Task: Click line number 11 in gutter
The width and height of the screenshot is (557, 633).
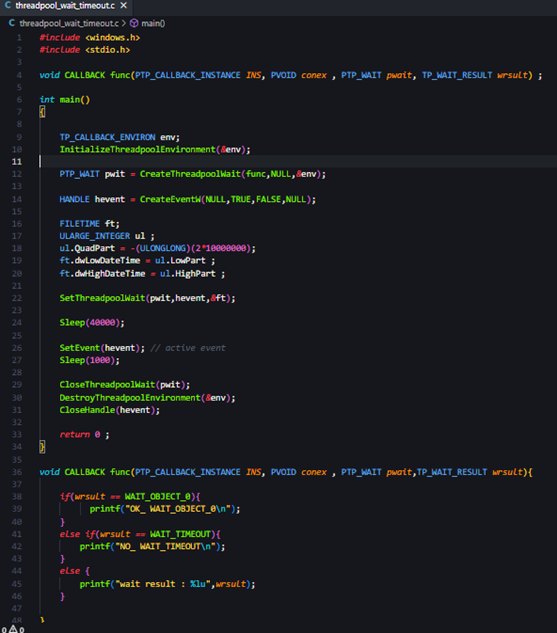Action: (17, 161)
